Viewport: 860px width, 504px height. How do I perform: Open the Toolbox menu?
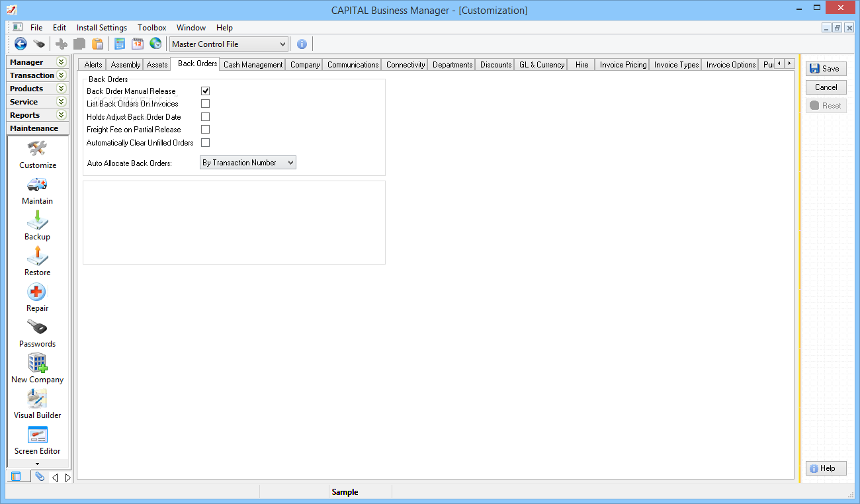pos(152,28)
